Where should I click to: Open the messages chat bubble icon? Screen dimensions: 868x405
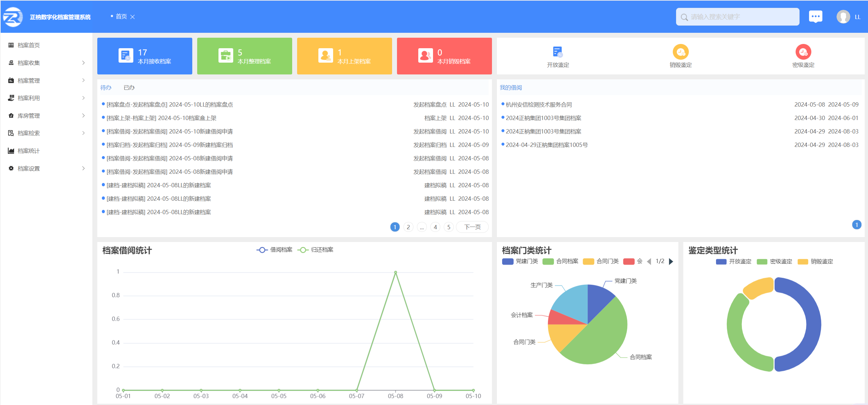[x=816, y=16]
